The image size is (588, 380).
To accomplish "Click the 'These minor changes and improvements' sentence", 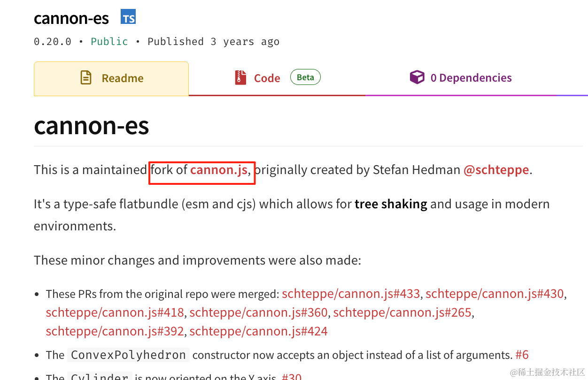I will (198, 260).
